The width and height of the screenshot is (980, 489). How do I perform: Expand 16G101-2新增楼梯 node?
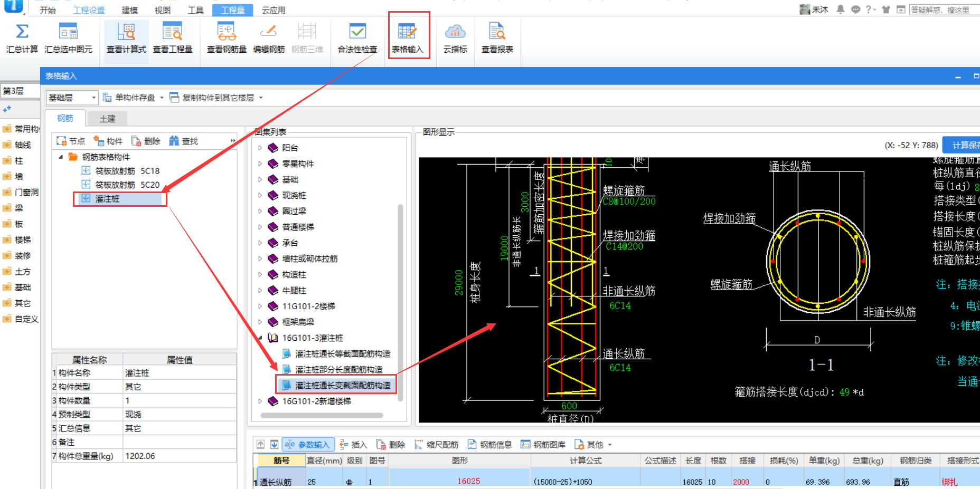click(x=260, y=401)
